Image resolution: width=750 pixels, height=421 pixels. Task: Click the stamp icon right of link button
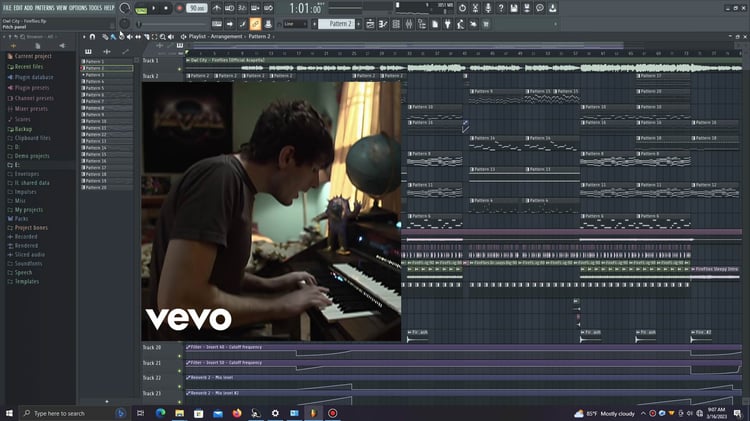click(x=268, y=24)
